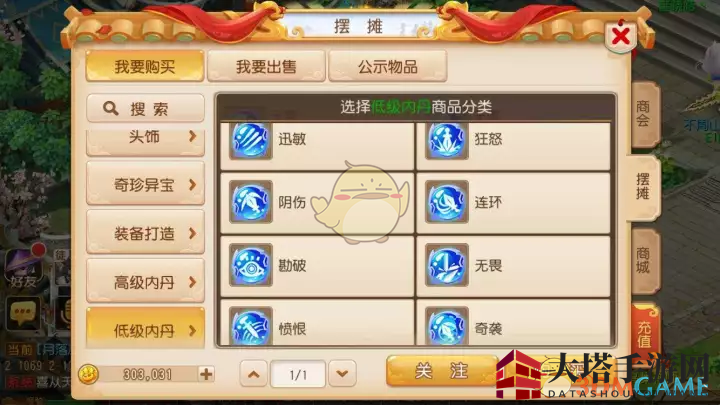The height and width of the screenshot is (405, 720).
Task: Go to next page with down arrow
Action: 342,374
